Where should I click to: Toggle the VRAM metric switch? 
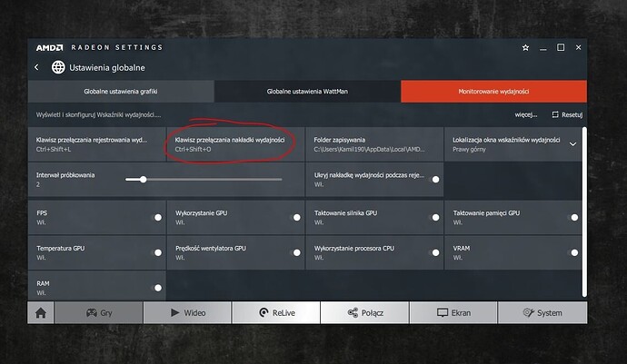572,252
